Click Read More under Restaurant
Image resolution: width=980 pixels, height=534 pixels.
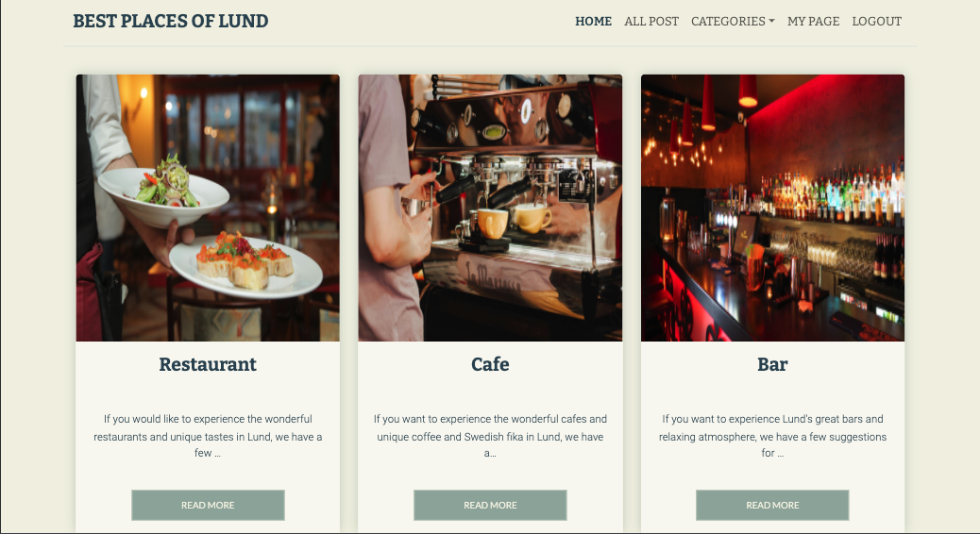pyautogui.click(x=208, y=506)
